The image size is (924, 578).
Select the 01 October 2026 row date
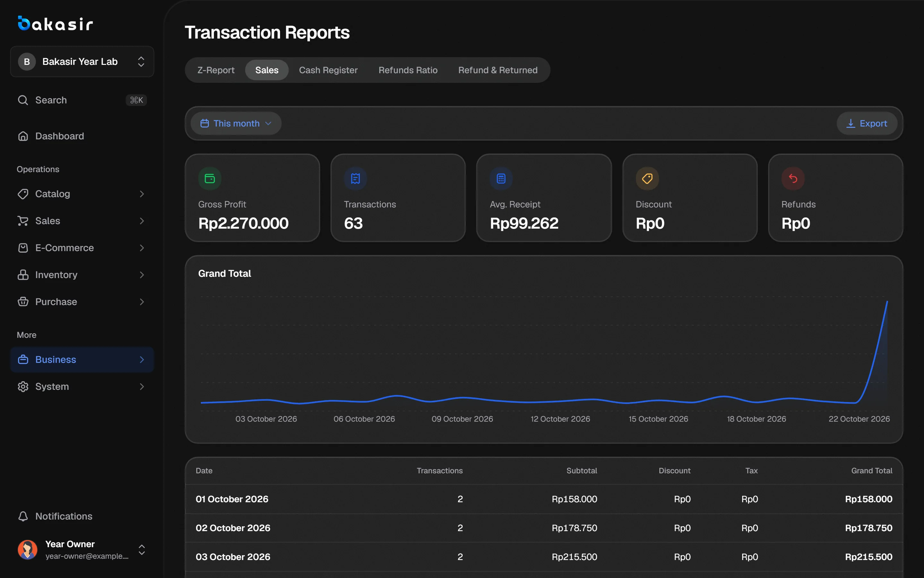pyautogui.click(x=232, y=499)
